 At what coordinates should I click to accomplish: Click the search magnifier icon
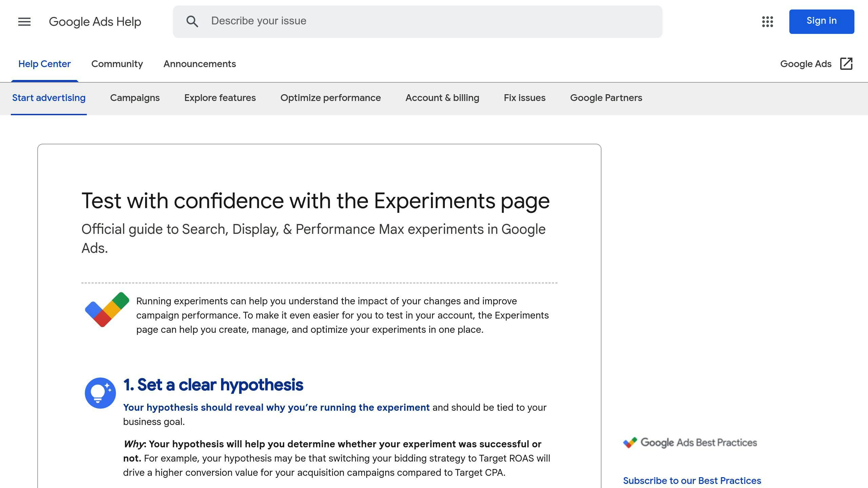tap(192, 21)
